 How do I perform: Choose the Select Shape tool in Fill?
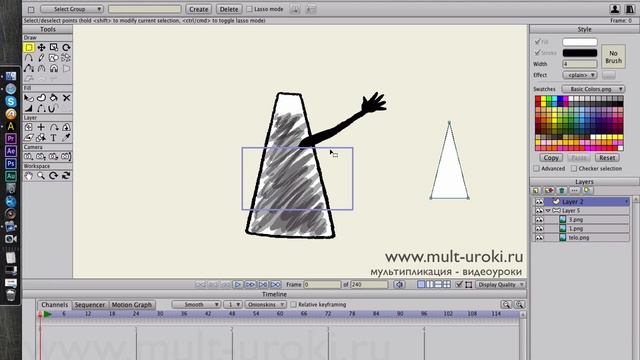[29, 98]
